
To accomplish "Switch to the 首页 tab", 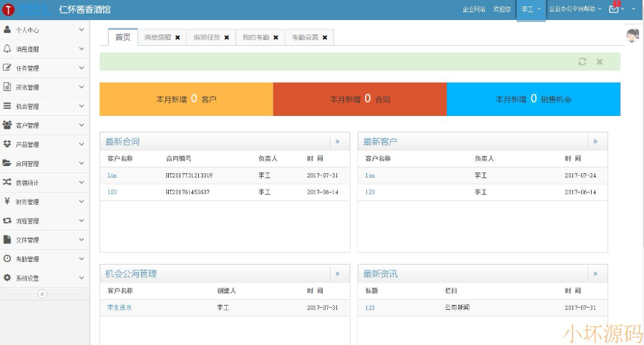I will 123,37.
